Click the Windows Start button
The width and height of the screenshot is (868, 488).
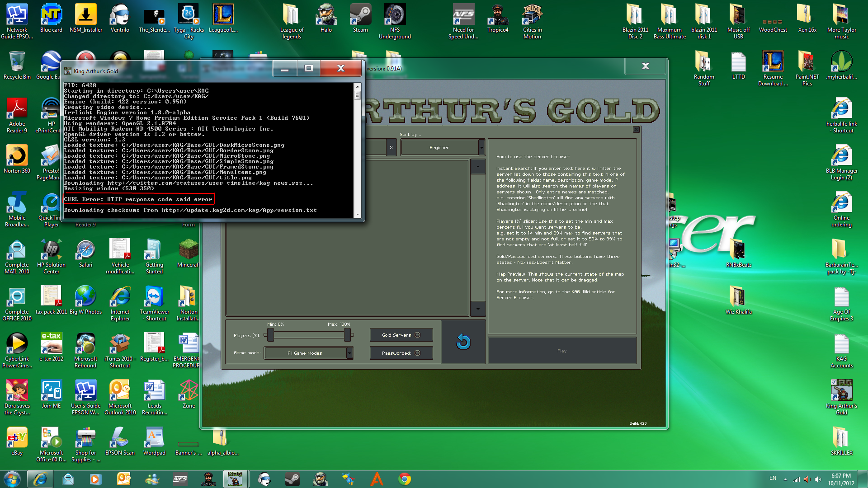coord(12,479)
